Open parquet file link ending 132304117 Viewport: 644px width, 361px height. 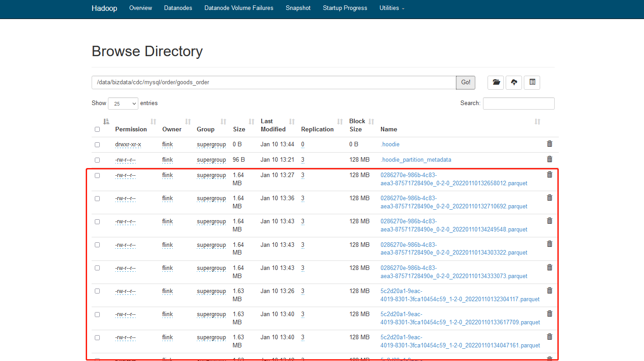(x=460, y=295)
